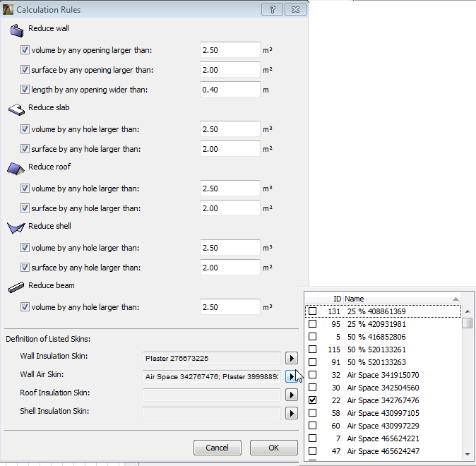
Task: Click the Reduce roof section icon
Action: click(x=16, y=169)
